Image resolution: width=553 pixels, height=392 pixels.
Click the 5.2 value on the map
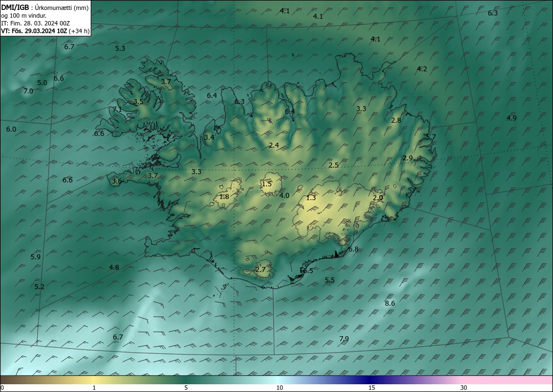tap(39, 287)
